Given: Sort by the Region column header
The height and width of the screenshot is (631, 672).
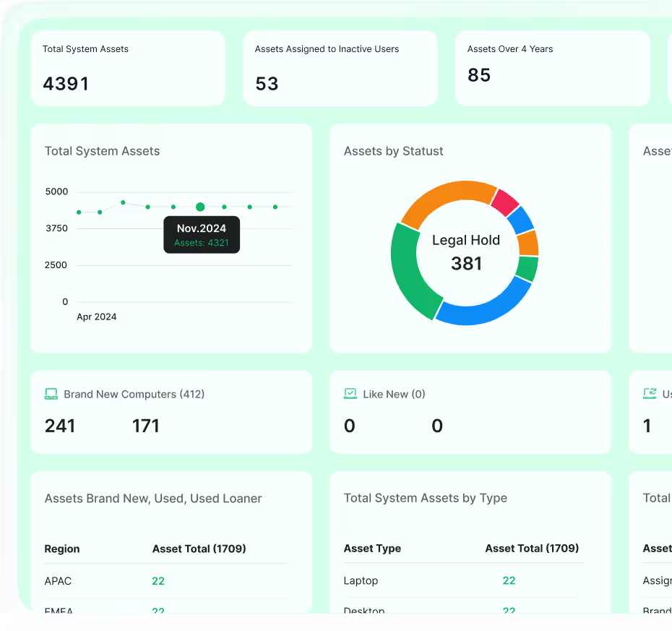Looking at the screenshot, I should coord(62,549).
